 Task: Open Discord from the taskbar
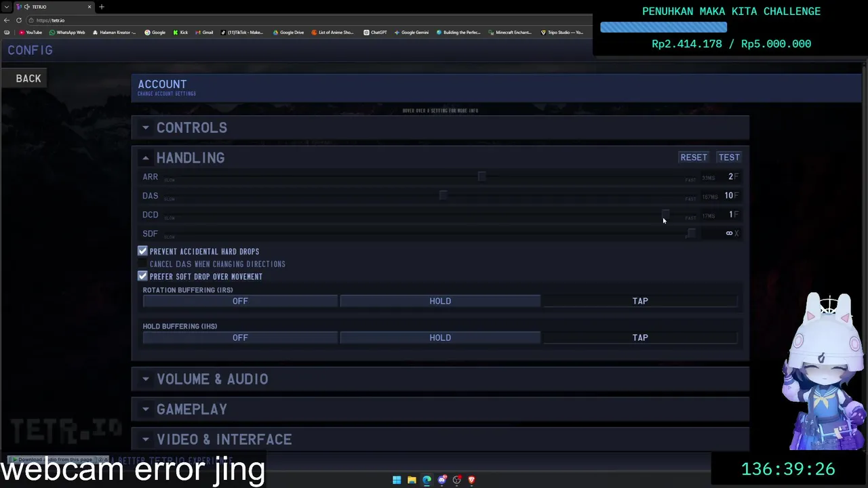(442, 480)
